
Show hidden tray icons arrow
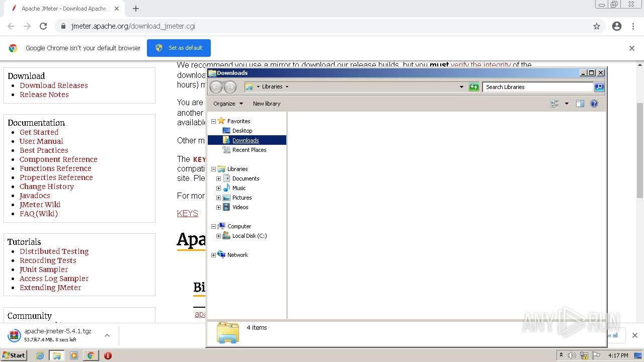click(561, 355)
